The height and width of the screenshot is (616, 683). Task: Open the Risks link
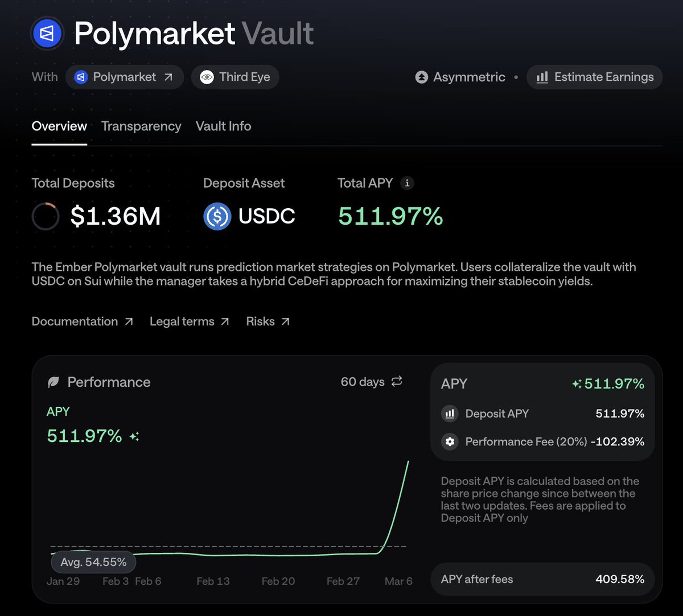coord(268,321)
